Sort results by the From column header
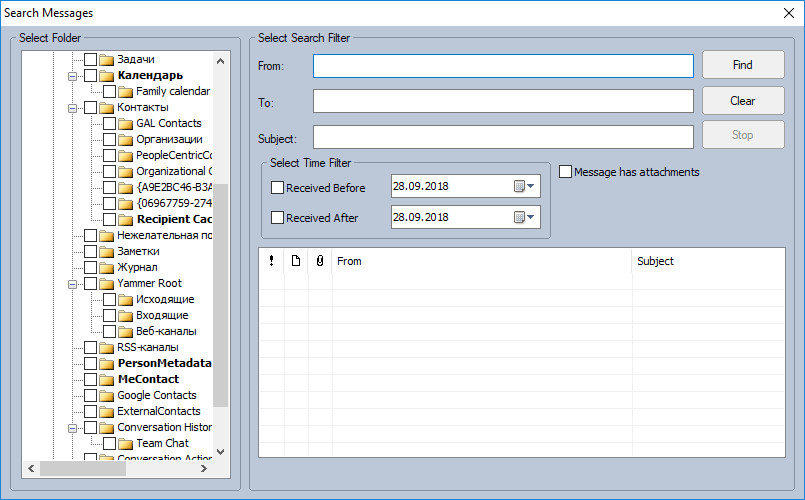Image resolution: width=805 pixels, height=500 pixels. tap(480, 261)
